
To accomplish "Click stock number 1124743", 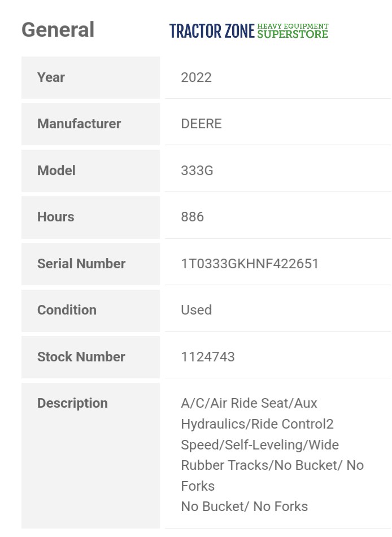I will pos(207,357).
